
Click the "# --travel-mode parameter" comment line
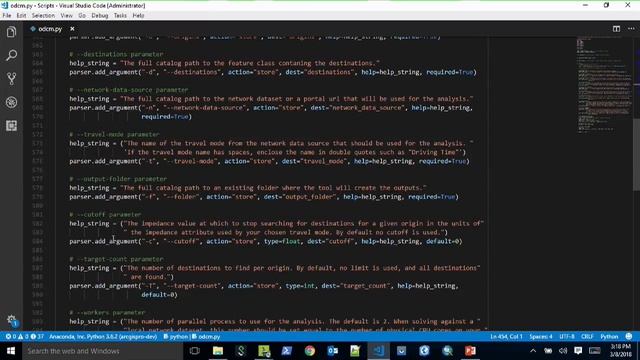(x=114, y=134)
